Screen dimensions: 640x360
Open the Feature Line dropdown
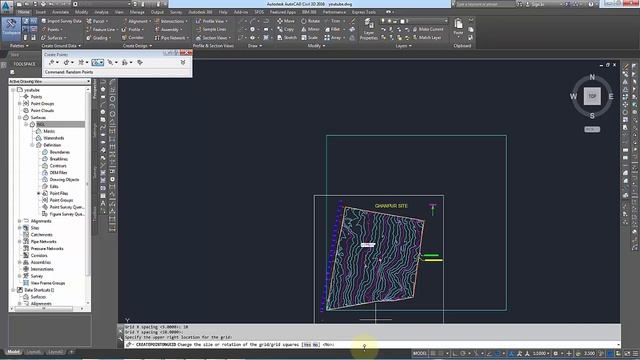(x=102, y=29)
